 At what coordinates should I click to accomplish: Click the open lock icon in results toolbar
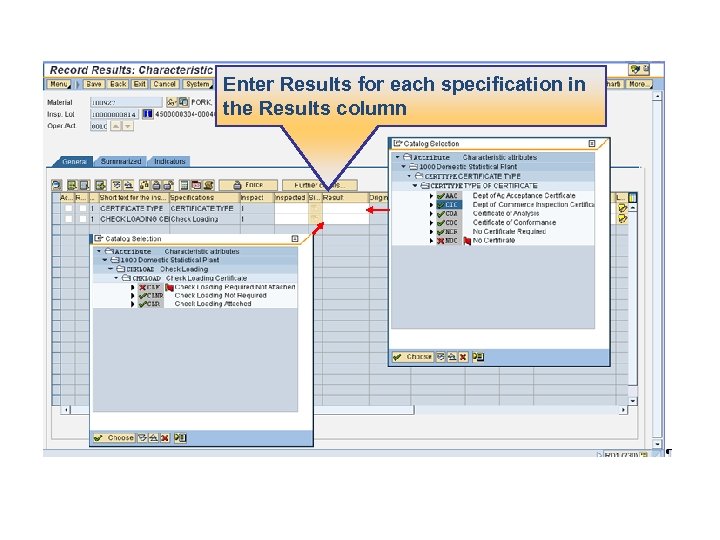(x=169, y=185)
